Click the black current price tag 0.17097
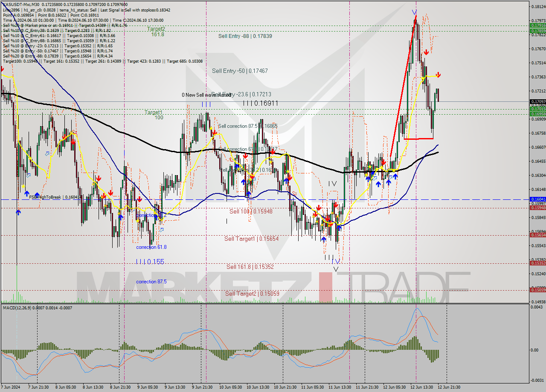Viewport: 546px width, 392px height. (x=537, y=102)
